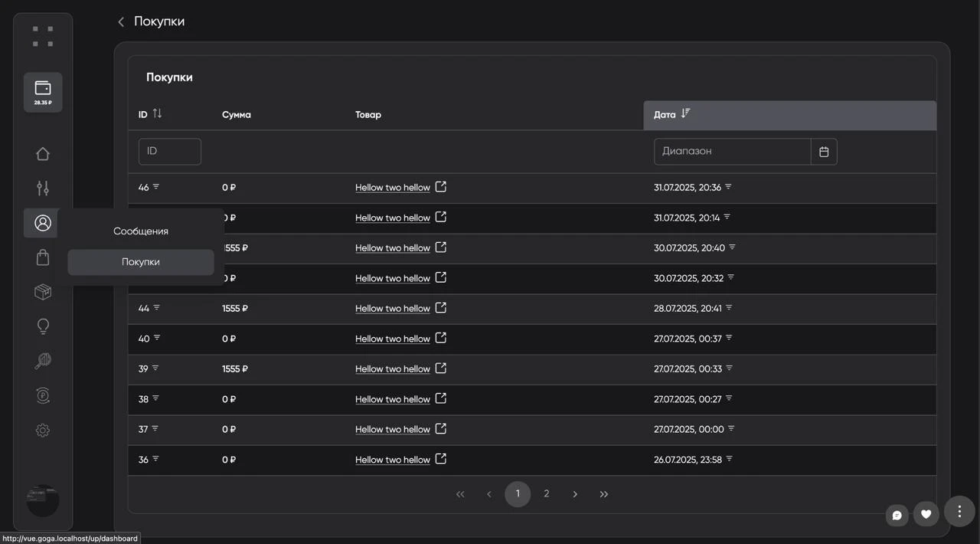Click the shopping bag sidebar icon
980x544 pixels.
(43, 257)
